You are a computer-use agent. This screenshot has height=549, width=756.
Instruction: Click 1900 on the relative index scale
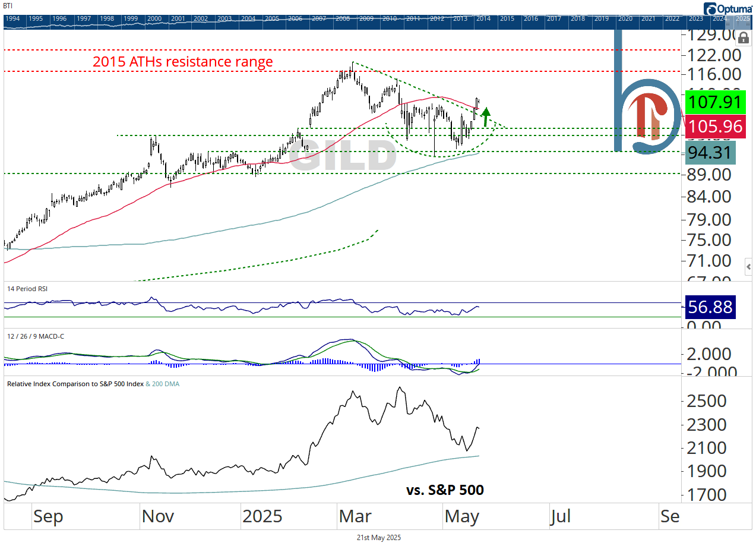click(x=706, y=471)
